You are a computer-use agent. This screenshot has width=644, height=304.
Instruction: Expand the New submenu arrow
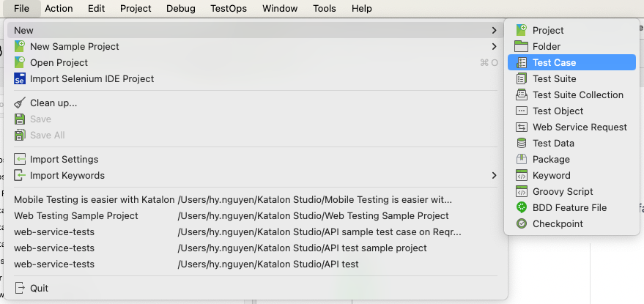coord(494,30)
